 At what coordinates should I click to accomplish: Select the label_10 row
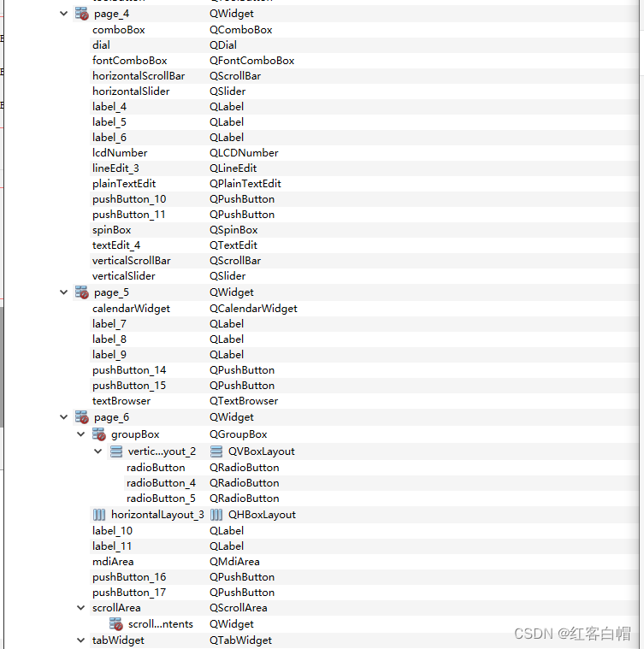coord(112,531)
